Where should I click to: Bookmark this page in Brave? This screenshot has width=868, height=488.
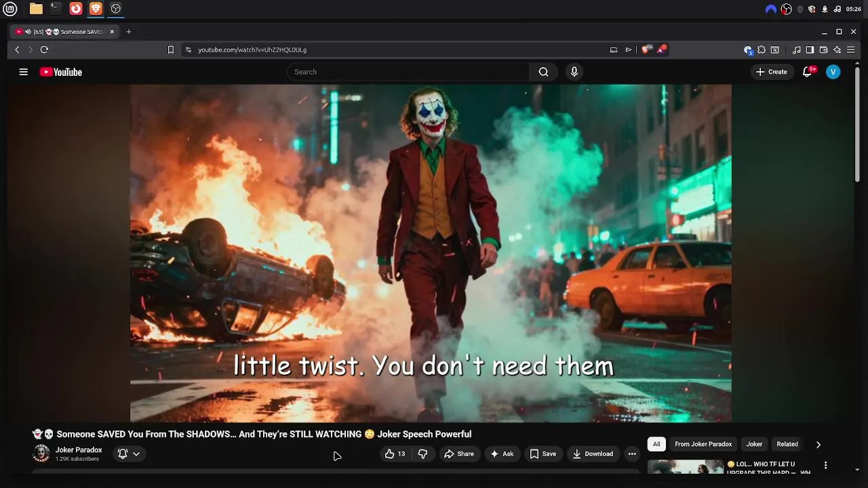click(x=171, y=49)
